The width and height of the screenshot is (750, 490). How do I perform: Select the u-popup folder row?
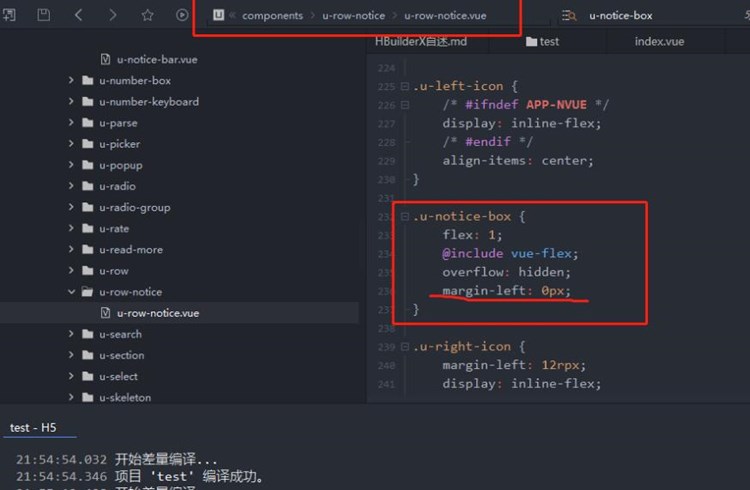[121, 164]
